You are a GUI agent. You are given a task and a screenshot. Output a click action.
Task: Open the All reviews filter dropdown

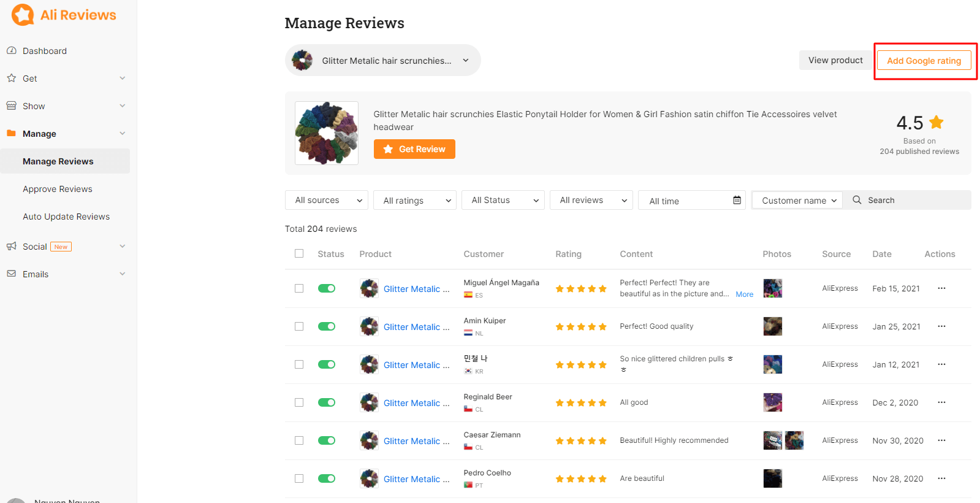(x=591, y=200)
